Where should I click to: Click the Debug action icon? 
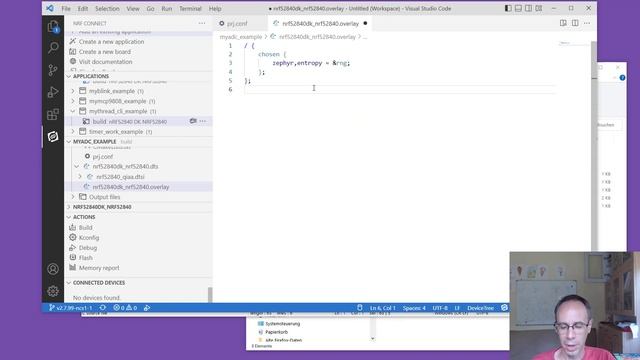coord(73,247)
